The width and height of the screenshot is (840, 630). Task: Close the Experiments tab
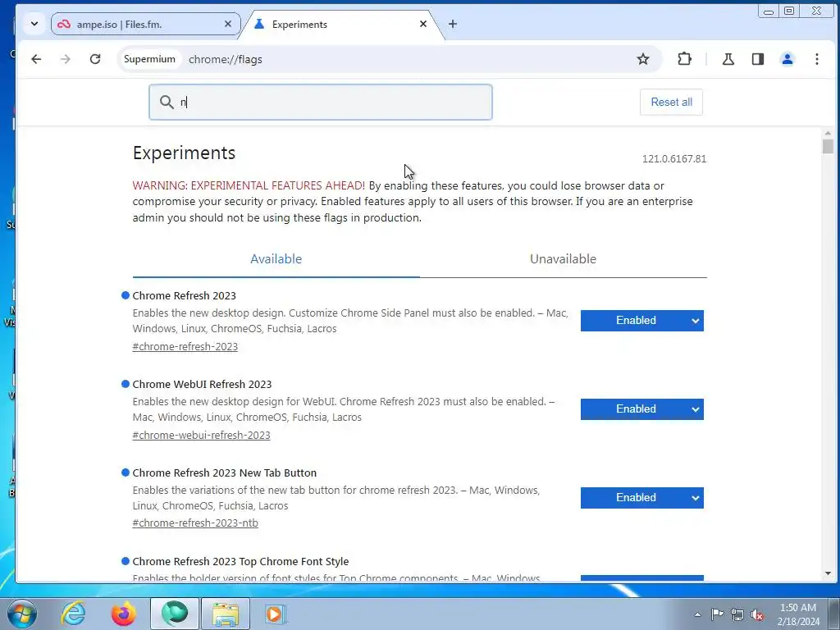click(x=423, y=24)
